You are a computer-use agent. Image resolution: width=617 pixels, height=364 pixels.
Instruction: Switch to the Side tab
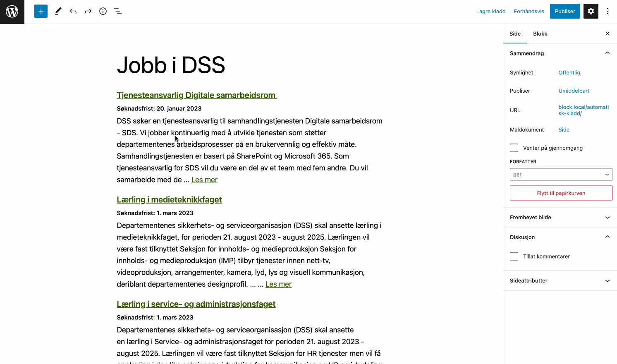click(515, 34)
